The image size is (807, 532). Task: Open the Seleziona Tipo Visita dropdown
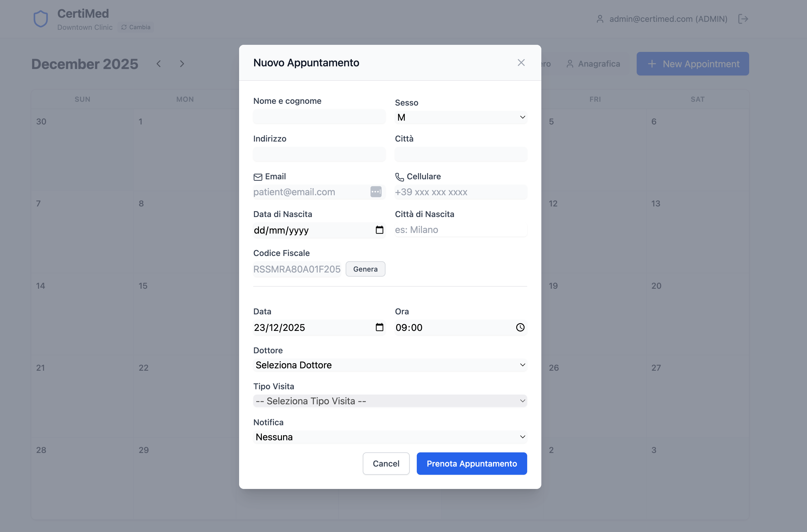pos(390,401)
